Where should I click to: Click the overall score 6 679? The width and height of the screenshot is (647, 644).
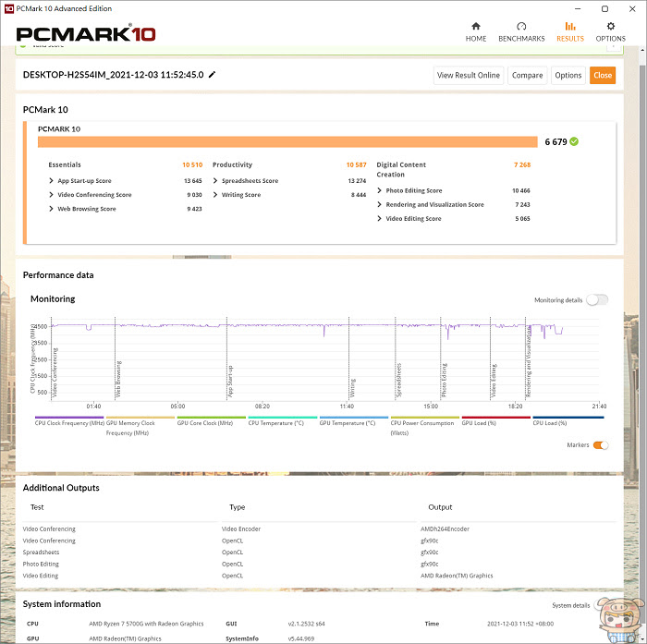[x=555, y=142]
